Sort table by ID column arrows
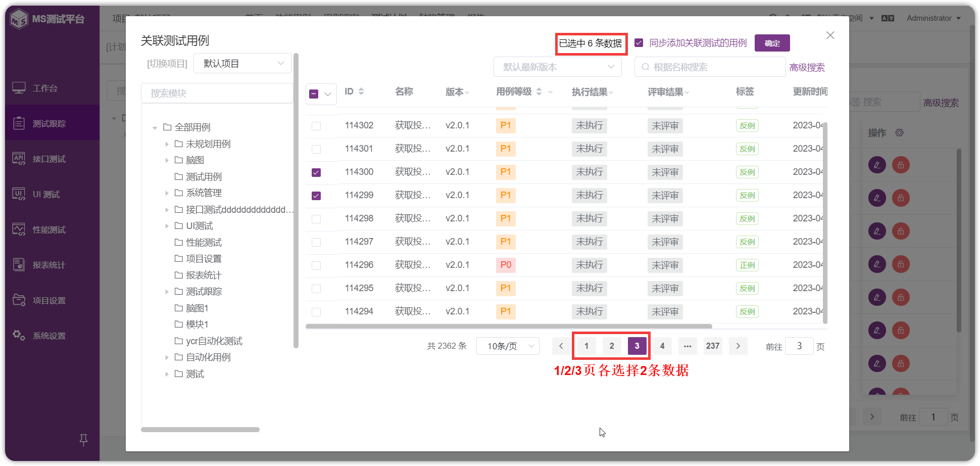 [361, 91]
